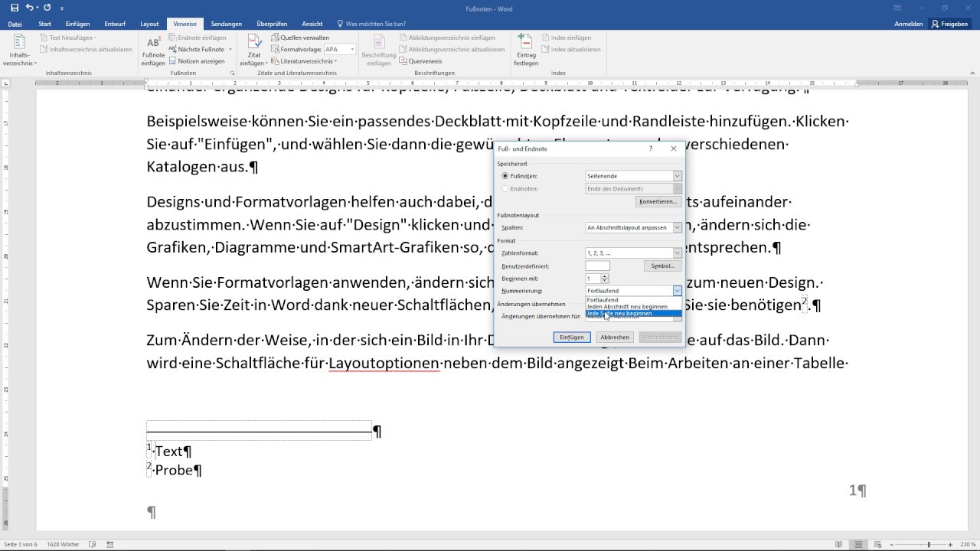This screenshot has width=980, height=551.
Task: Insert a Querverweis
Action: pyautogui.click(x=420, y=61)
